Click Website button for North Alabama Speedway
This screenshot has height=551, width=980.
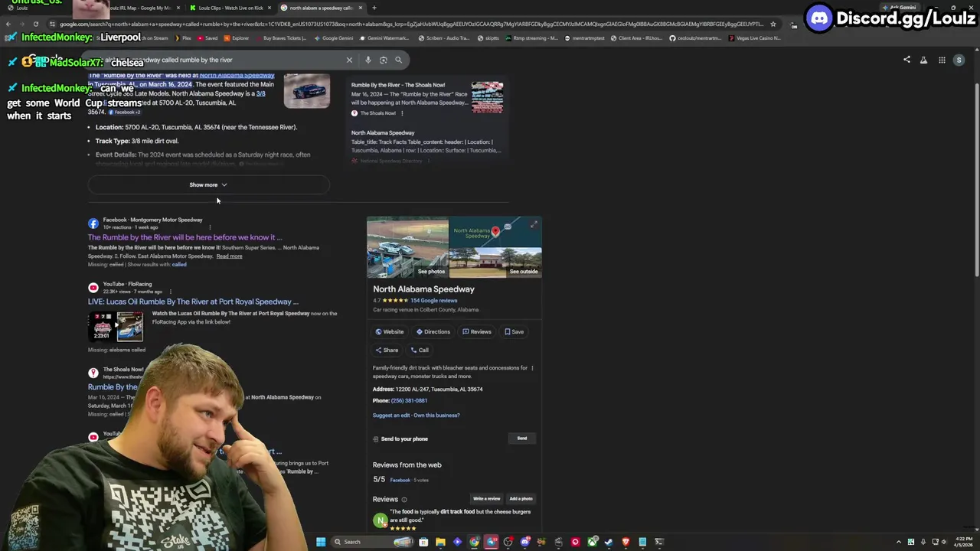[390, 331]
